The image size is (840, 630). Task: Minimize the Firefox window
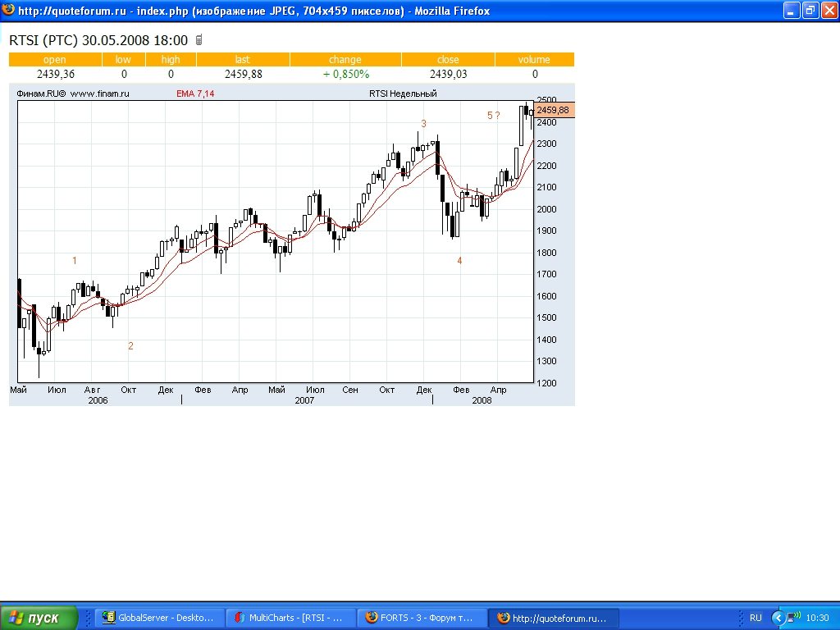pyautogui.click(x=791, y=11)
